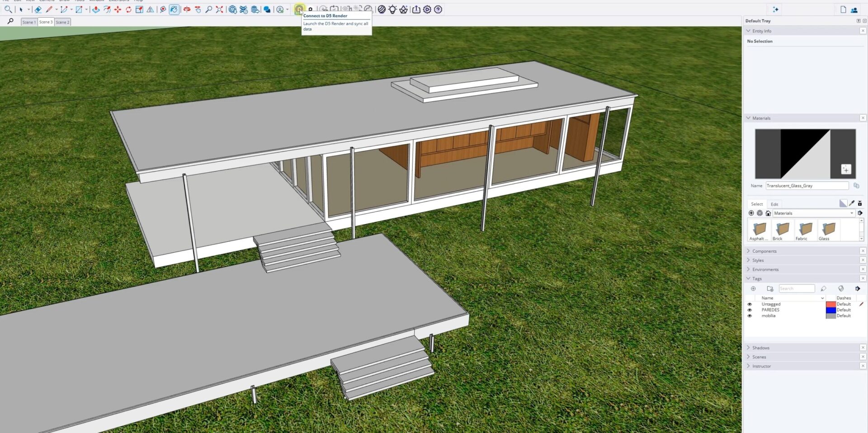Toggle visibility of the mobilia tag
This screenshot has width=868, height=433.
750,316
